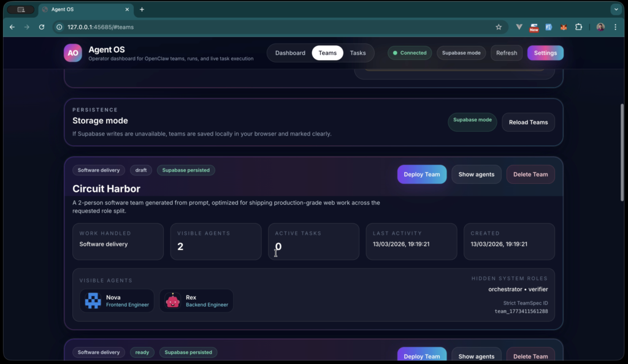Deploy the Circuit Harbor team
Screen dimensions: 628x364
(x=421, y=174)
